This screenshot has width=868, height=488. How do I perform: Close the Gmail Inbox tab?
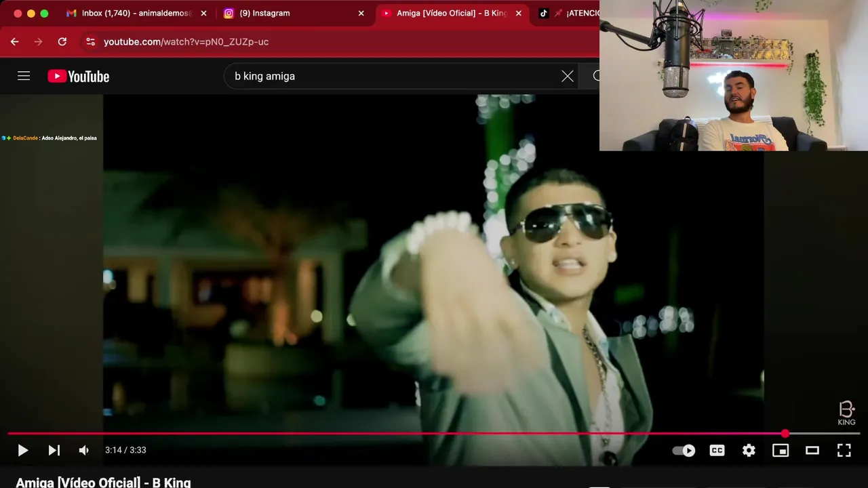click(x=203, y=13)
